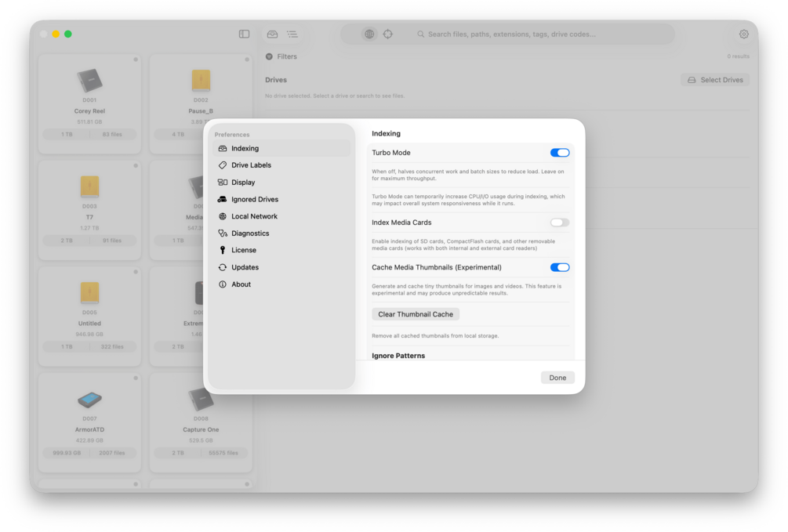Click the About info icon
788x532 pixels.
(222, 284)
